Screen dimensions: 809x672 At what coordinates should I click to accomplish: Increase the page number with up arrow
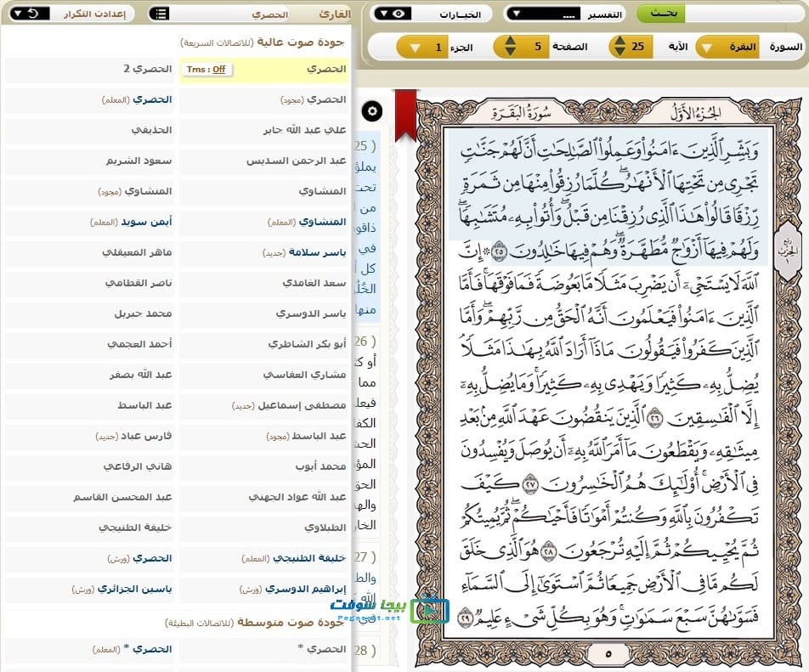[510, 41]
